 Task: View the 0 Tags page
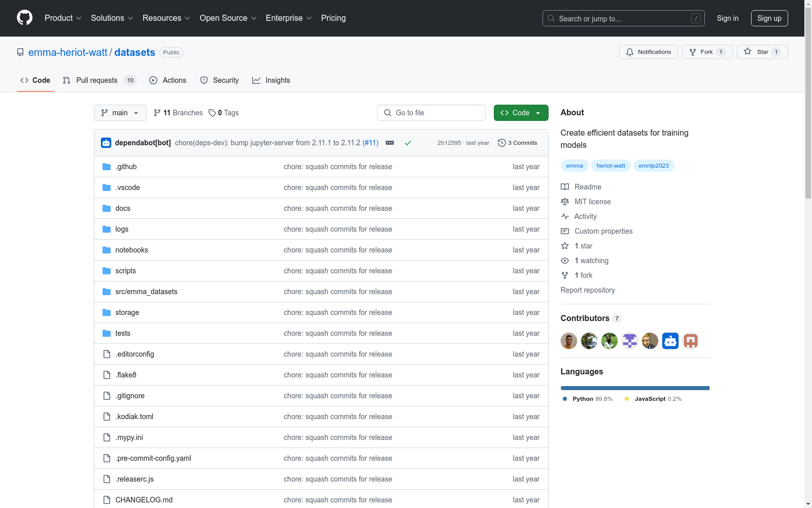[224, 113]
